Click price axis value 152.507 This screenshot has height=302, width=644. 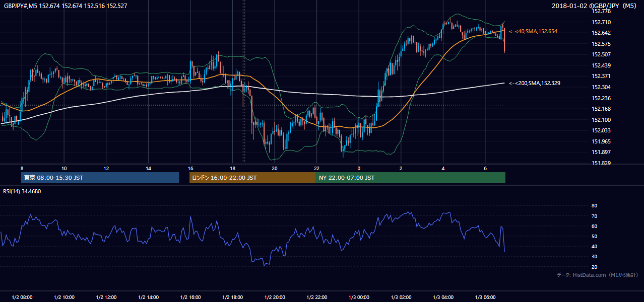click(601, 54)
